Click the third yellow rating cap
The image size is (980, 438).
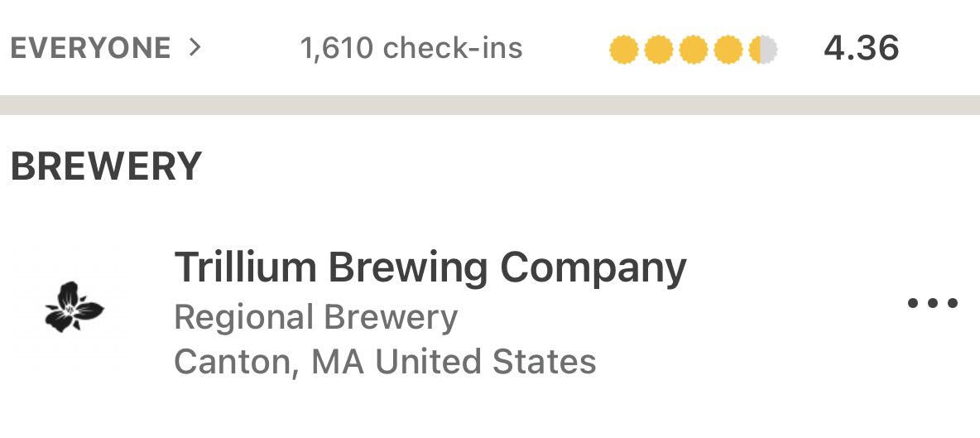point(693,50)
